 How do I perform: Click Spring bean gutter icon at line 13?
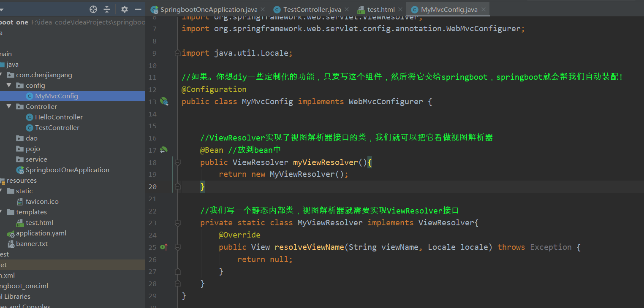[x=164, y=101]
